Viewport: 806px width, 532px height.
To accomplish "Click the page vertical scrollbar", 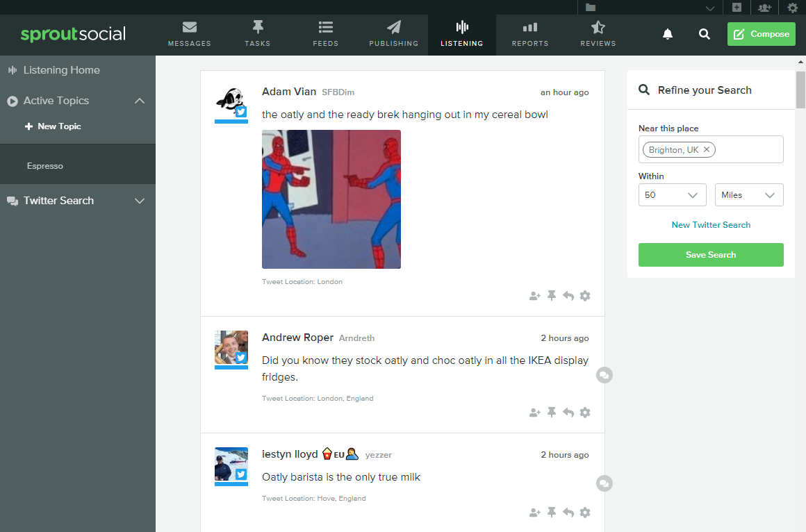I will [800, 90].
